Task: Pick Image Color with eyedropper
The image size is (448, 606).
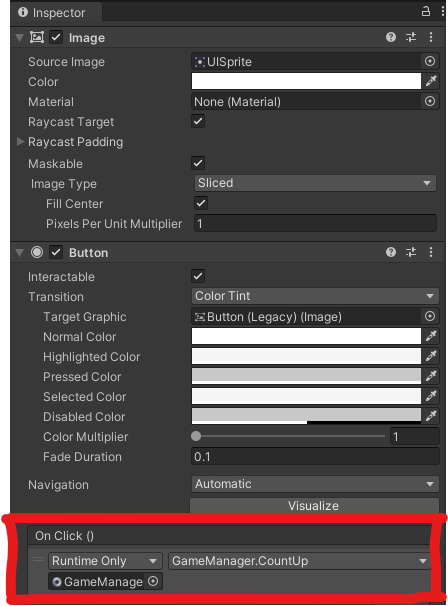Action: pos(431,81)
